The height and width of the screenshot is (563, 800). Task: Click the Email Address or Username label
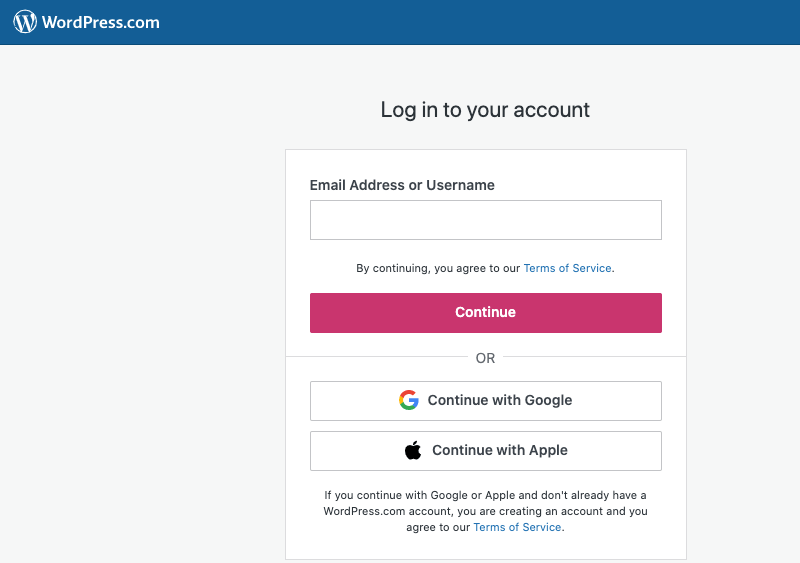pos(402,185)
